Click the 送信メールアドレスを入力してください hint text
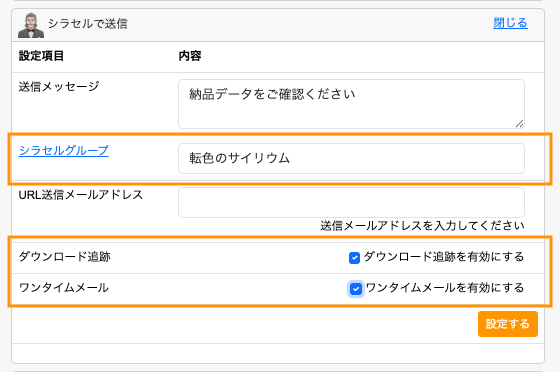 coord(422,226)
